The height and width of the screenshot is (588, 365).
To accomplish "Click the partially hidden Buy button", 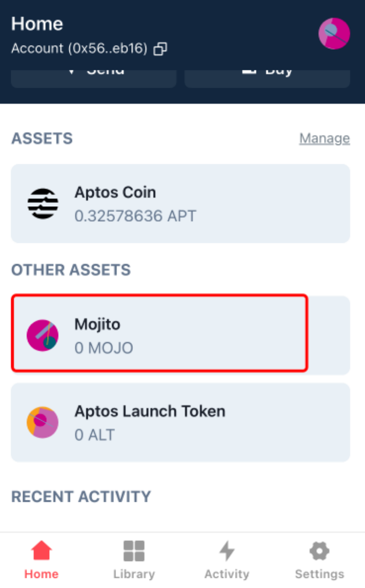I will [268, 79].
